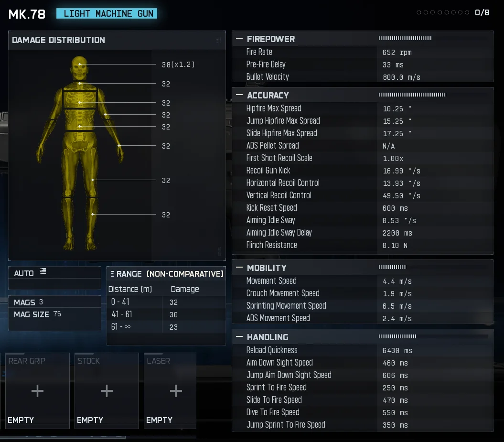Viewport: 504px width, 442px height.
Task: Click the Accuracy rating bar
Action: click(412, 95)
